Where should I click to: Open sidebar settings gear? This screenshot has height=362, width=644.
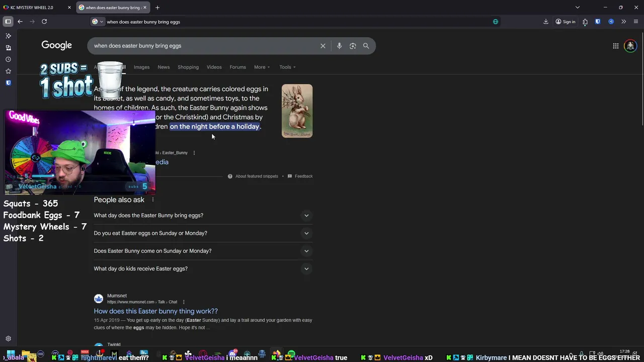[8, 339]
